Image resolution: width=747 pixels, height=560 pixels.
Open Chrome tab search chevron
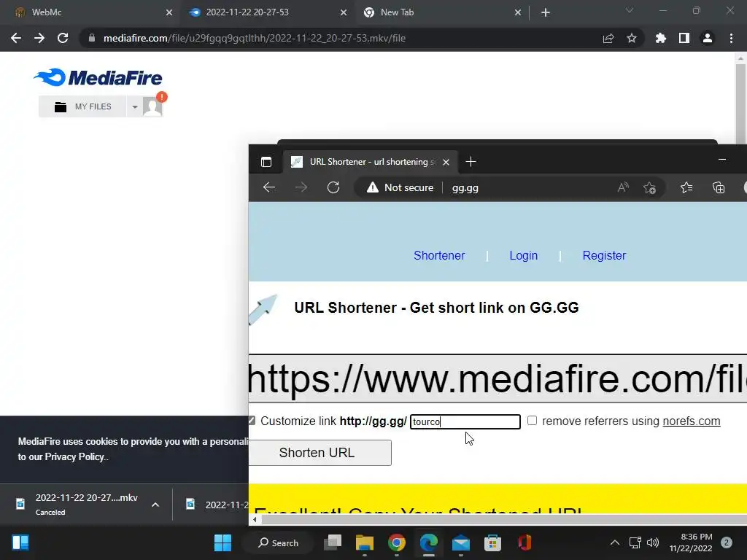tap(630, 10)
